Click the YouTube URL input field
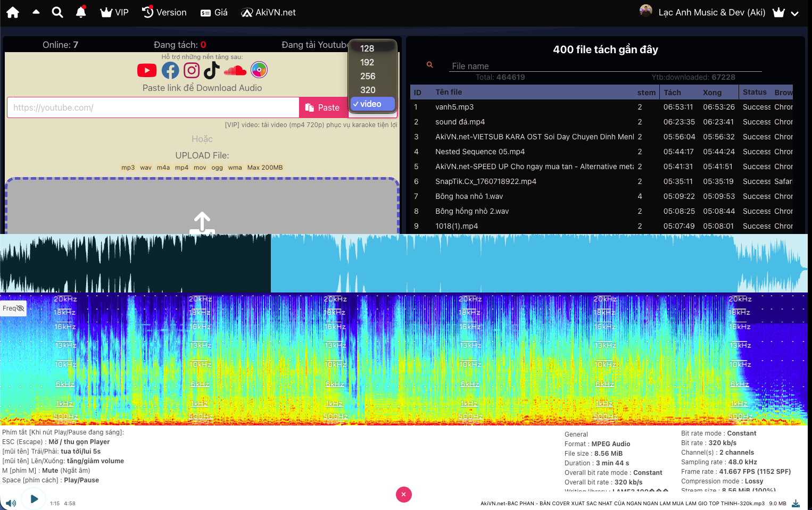The image size is (812, 510). point(153,107)
